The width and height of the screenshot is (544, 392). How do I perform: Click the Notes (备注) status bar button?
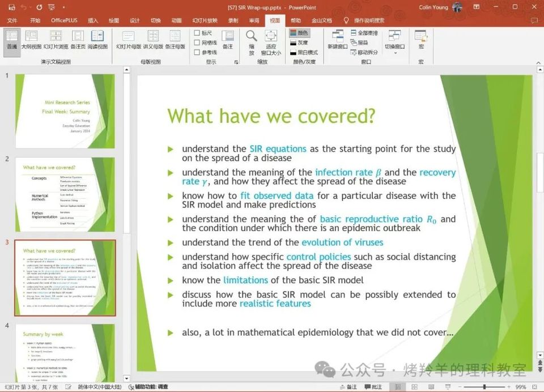coord(348,387)
